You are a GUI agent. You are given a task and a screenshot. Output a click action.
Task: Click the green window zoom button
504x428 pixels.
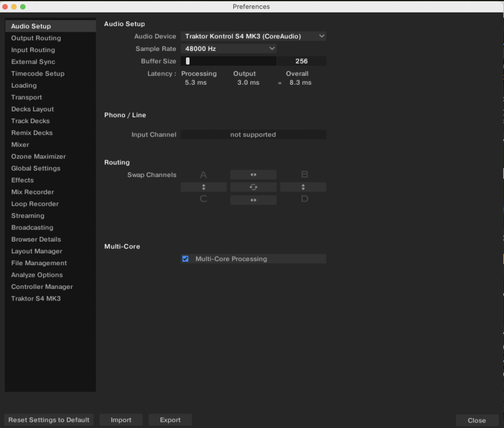pyautogui.click(x=23, y=7)
